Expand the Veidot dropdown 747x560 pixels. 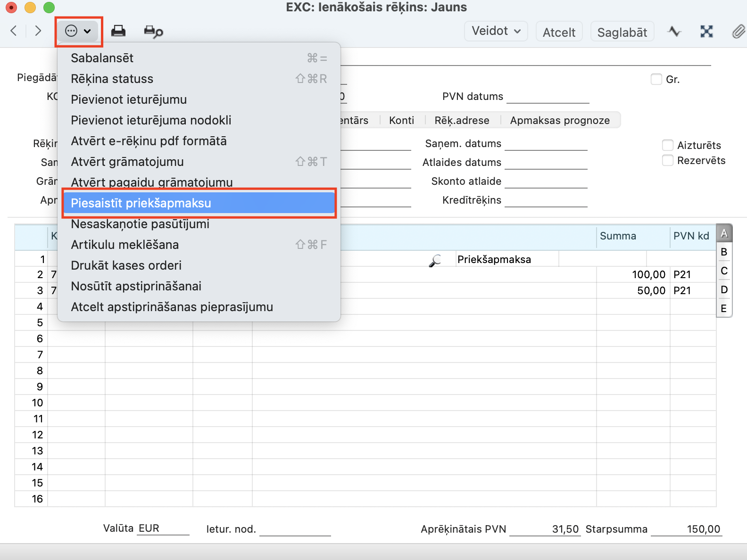click(x=496, y=31)
